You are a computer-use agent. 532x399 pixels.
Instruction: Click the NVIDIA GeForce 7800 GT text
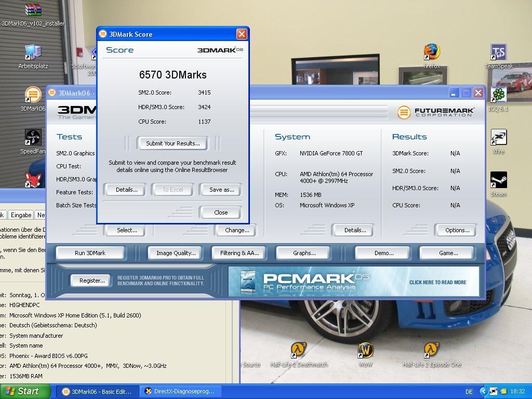pos(331,153)
